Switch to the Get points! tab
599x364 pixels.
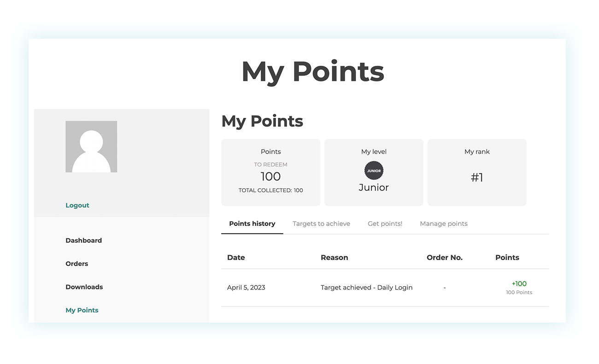(385, 224)
